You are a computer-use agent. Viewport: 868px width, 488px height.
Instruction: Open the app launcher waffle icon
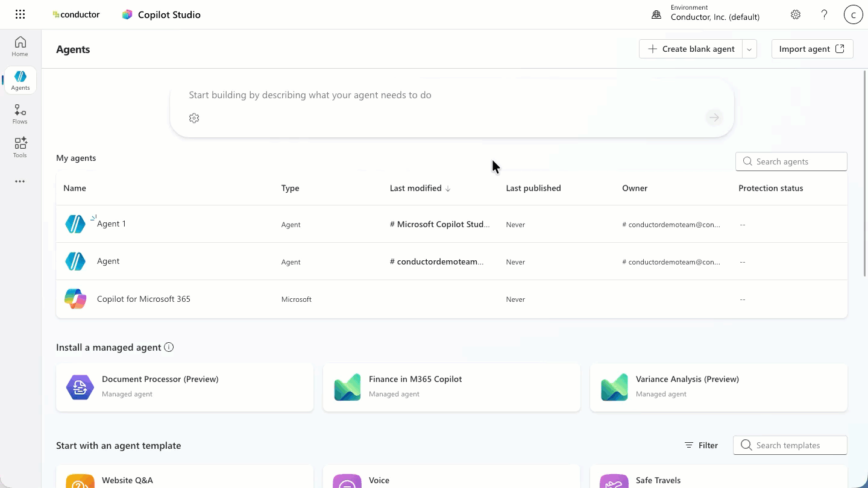coord(20,14)
